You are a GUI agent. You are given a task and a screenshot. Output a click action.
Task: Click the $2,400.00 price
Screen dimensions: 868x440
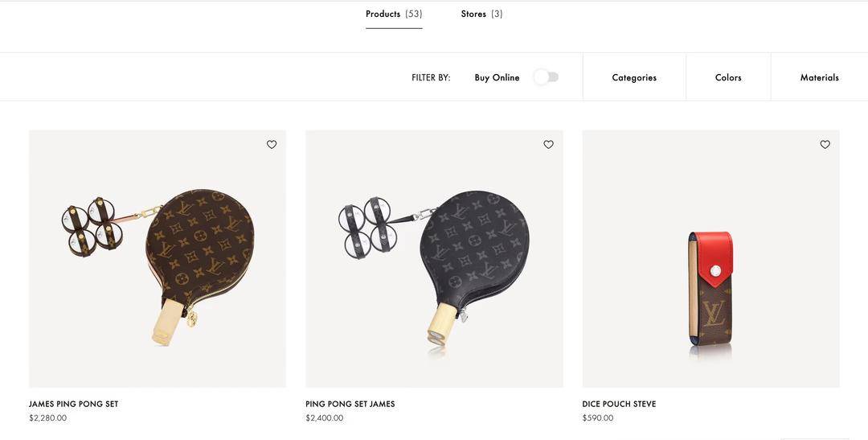coord(325,418)
